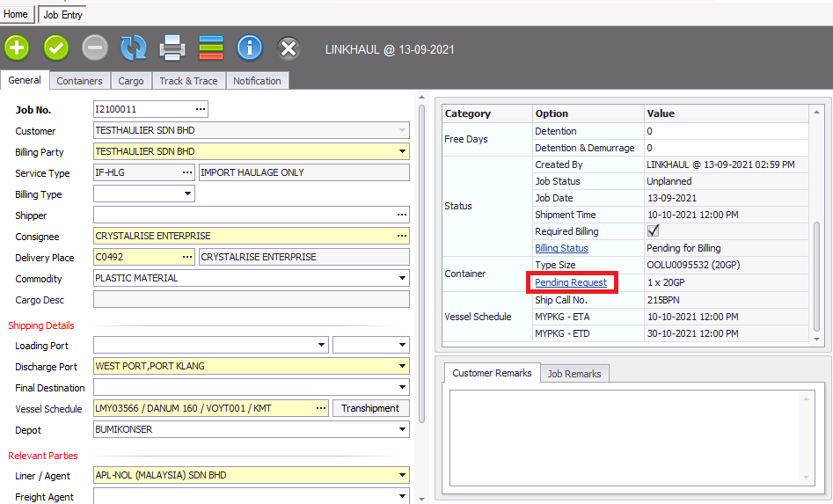
Task: Open the Track & Trace tab
Action: pyautogui.click(x=188, y=81)
